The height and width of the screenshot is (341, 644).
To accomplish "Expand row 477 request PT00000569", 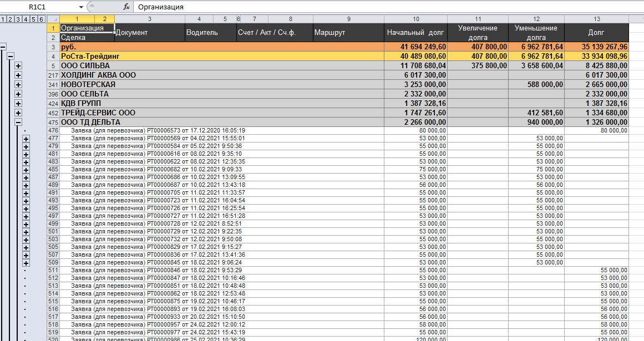I will [x=26, y=139].
